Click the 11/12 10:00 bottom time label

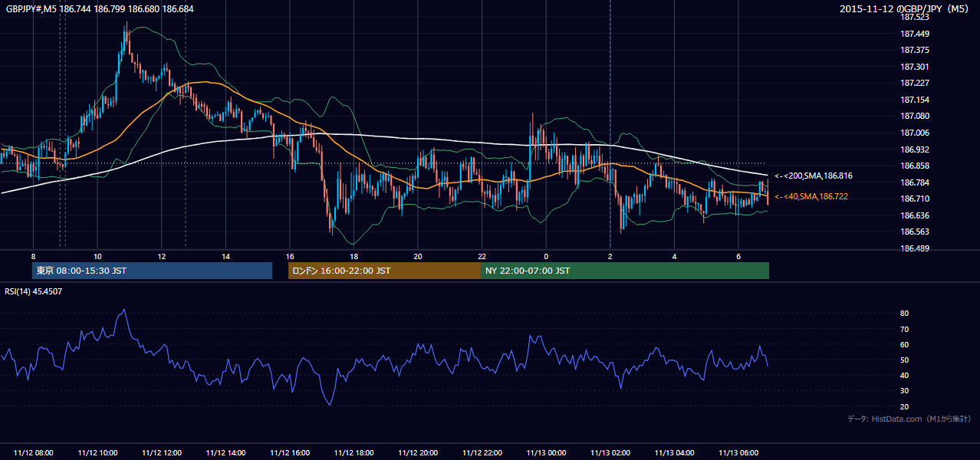point(97,453)
